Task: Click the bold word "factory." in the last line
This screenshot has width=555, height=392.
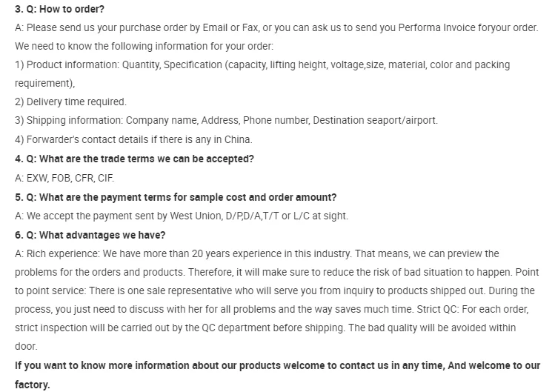Action: tap(32, 385)
